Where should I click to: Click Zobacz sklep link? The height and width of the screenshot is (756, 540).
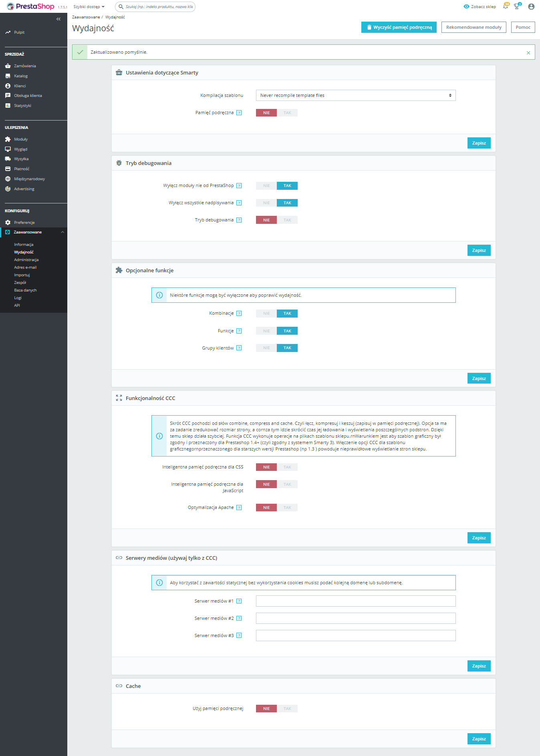click(x=480, y=7)
